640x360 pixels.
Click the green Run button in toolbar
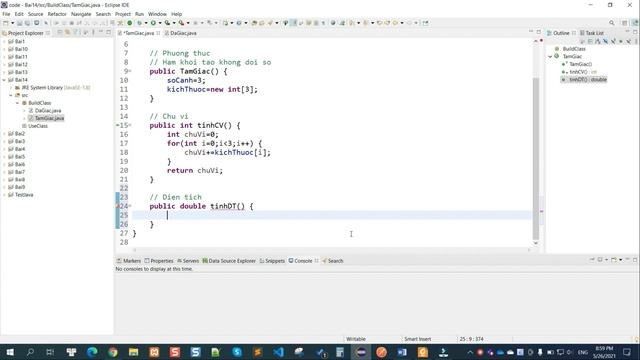[x=153, y=23]
